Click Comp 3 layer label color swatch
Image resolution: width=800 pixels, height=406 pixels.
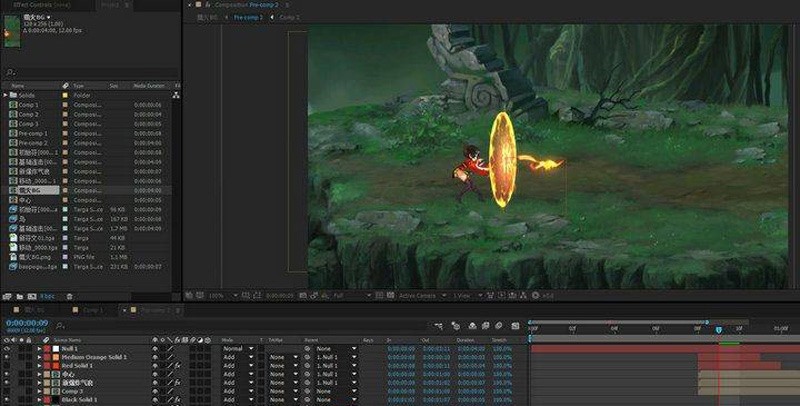click(x=47, y=391)
